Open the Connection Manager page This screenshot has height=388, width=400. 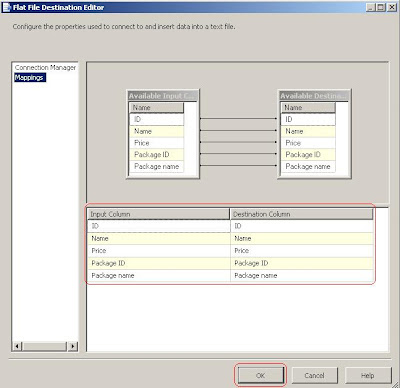[x=45, y=68]
